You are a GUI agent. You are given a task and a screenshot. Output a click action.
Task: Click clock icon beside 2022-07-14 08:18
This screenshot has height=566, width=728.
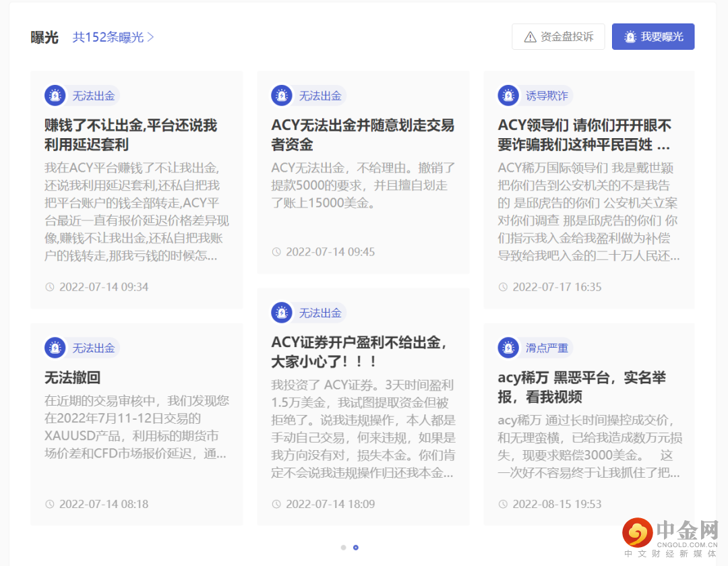pyautogui.click(x=50, y=504)
